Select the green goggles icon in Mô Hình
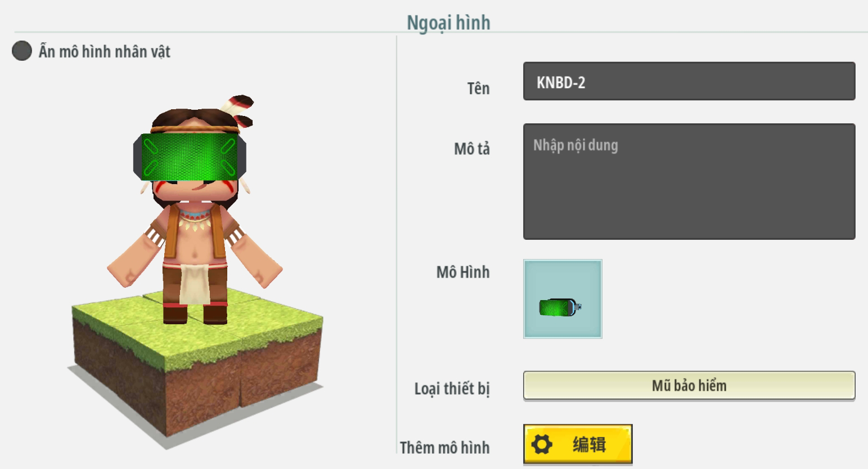Viewport: 868px width, 469px height. tap(560, 307)
